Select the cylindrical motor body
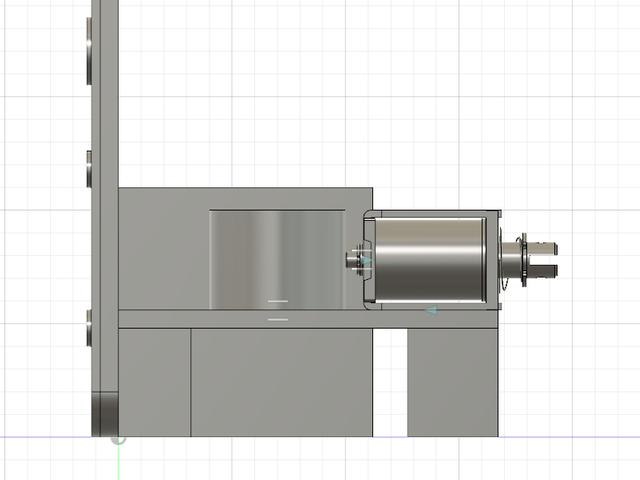640x480 pixels. [430, 259]
